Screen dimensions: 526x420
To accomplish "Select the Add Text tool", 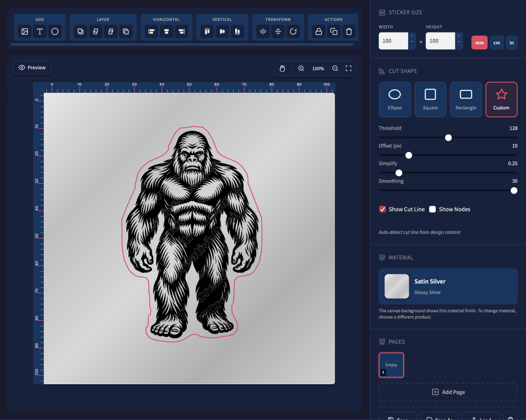I will click(x=40, y=31).
